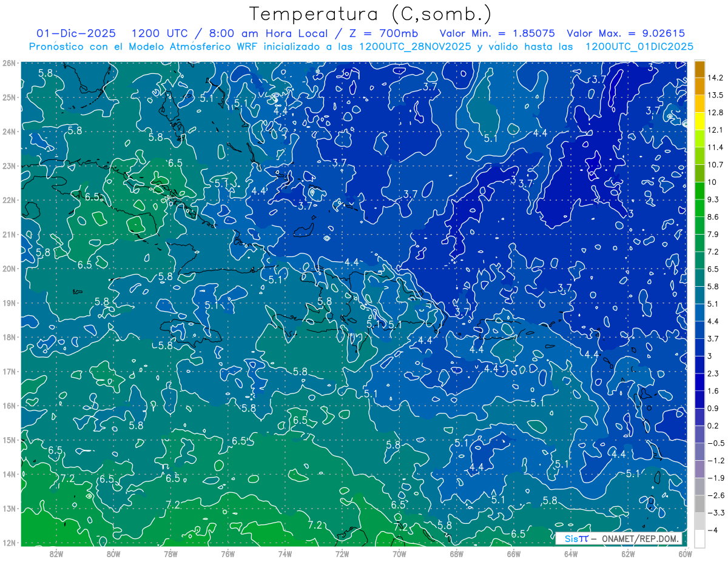Screen dimensions: 728x562
Task: Click the 0.2 value on color scale
Action: click(713, 426)
